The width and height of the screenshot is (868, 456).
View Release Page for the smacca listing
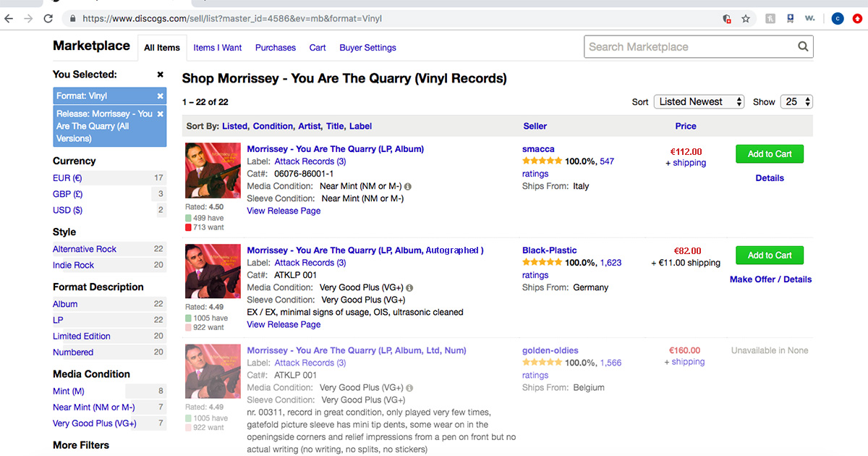click(284, 211)
